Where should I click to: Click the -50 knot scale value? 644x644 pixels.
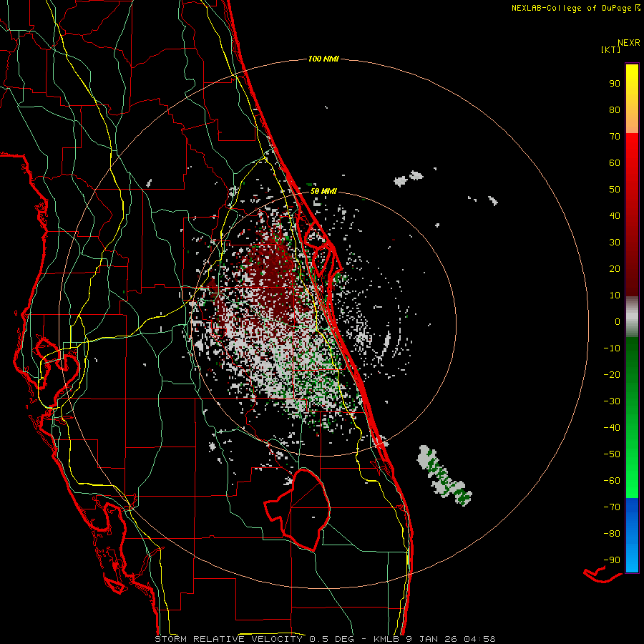[x=612, y=454]
